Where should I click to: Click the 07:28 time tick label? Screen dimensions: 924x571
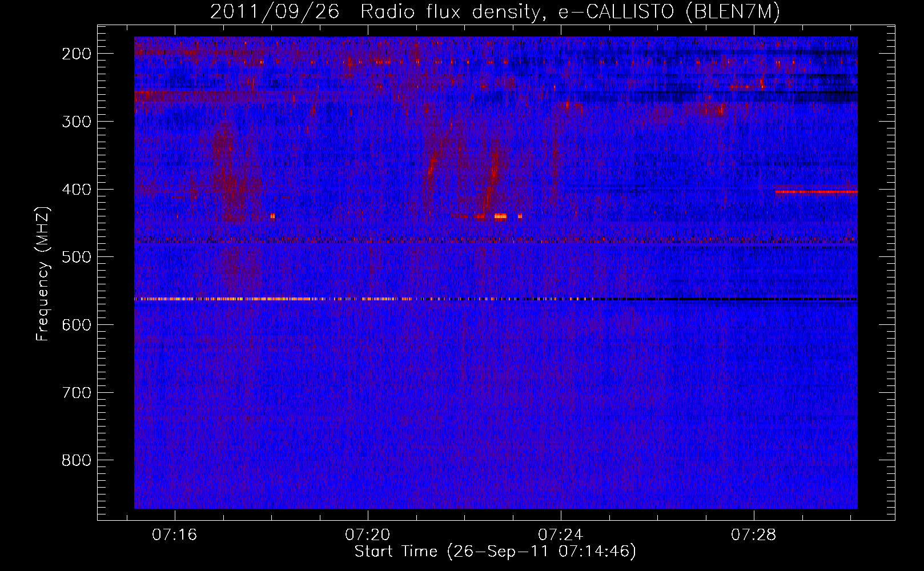[754, 535]
